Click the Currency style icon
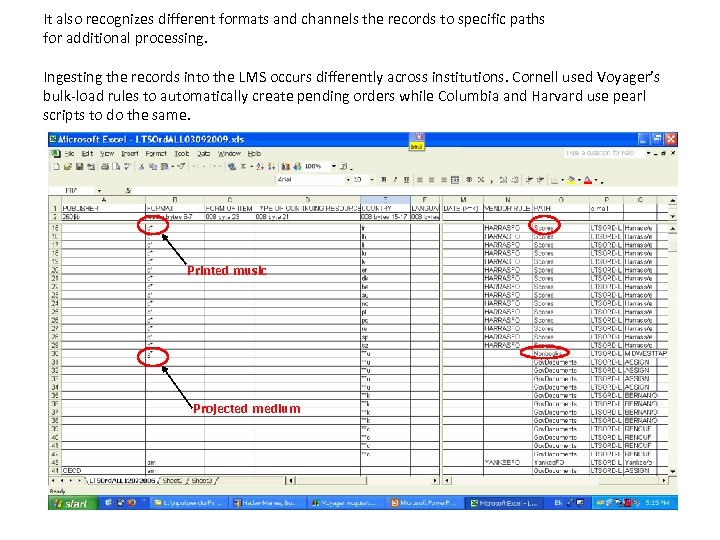The width and height of the screenshot is (720, 540). pos(469,180)
